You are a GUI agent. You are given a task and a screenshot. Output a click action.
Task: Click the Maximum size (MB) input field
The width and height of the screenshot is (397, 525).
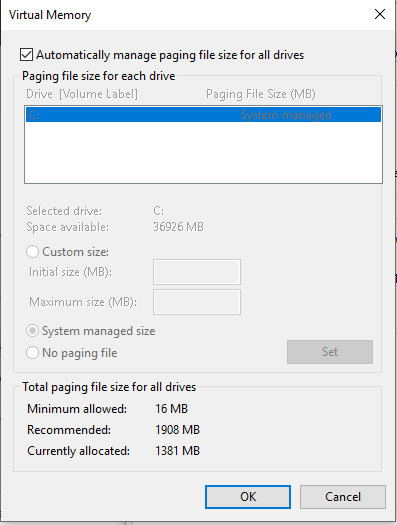point(197,302)
